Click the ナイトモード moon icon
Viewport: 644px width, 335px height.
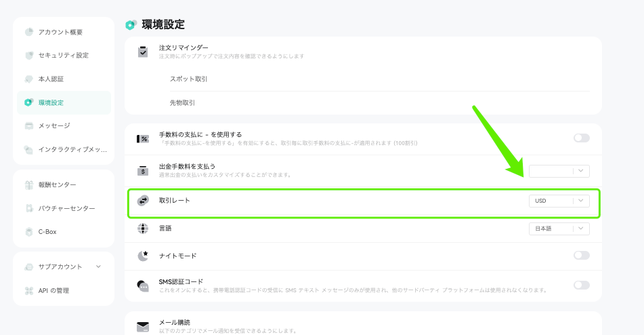pos(143,256)
